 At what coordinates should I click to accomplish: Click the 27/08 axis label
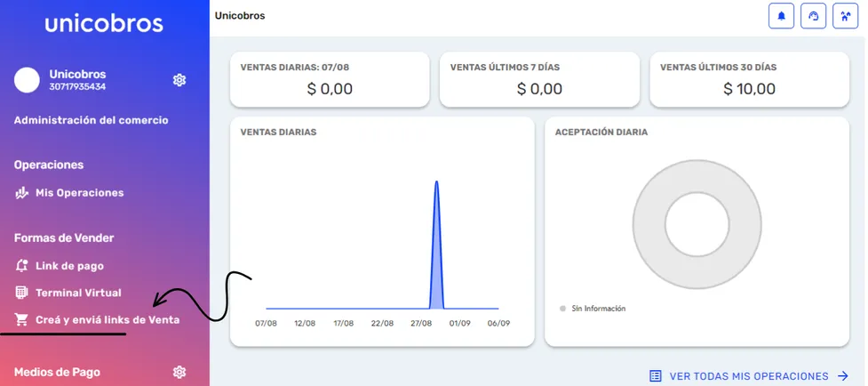coord(421,324)
